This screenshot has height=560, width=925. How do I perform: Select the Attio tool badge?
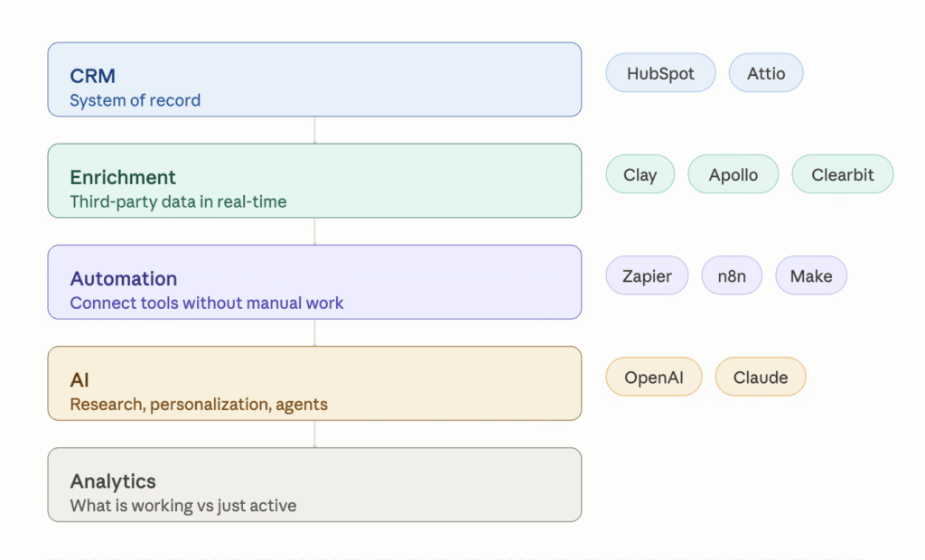click(765, 72)
